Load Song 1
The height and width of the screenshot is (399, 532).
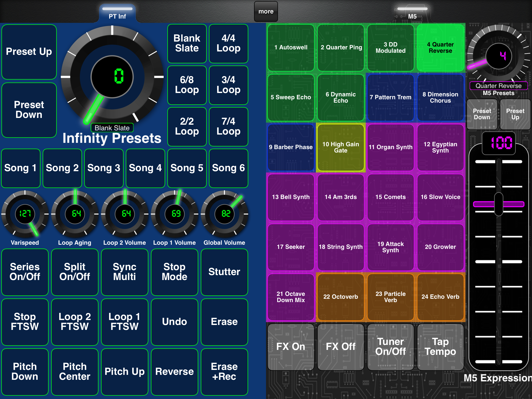point(21,168)
